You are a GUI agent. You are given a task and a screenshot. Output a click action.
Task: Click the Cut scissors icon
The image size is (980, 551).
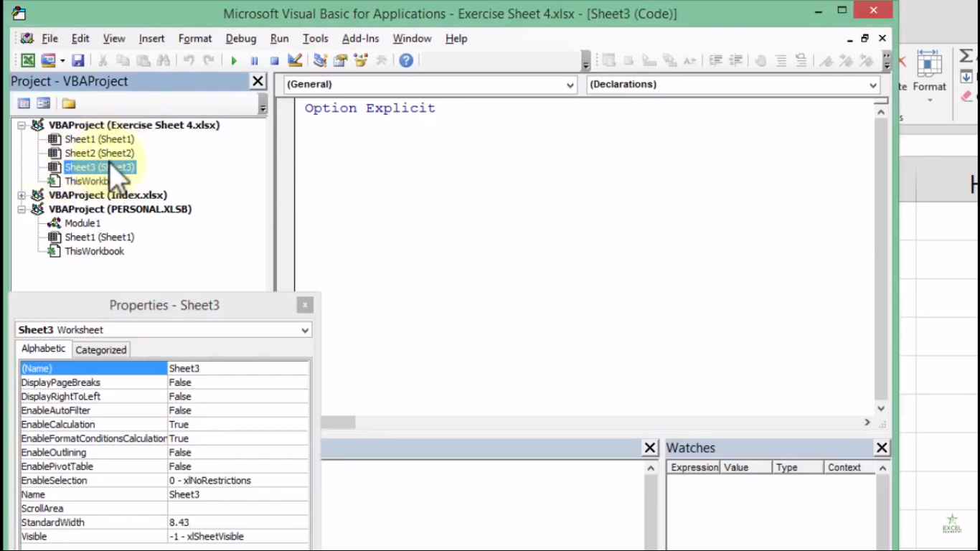click(x=103, y=60)
